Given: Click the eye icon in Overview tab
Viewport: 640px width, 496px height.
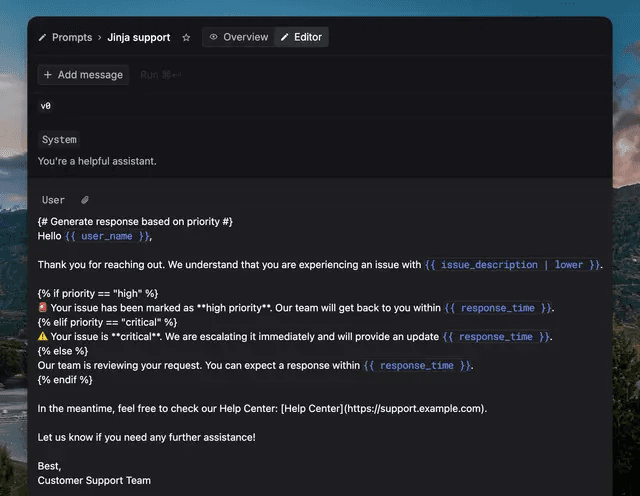Looking at the screenshot, I should click(213, 37).
